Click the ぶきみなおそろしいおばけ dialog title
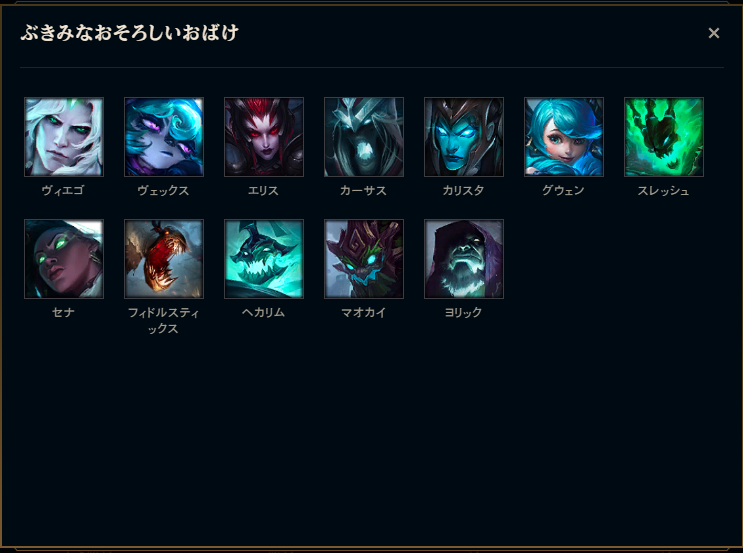This screenshot has height=553, width=743. (x=129, y=33)
